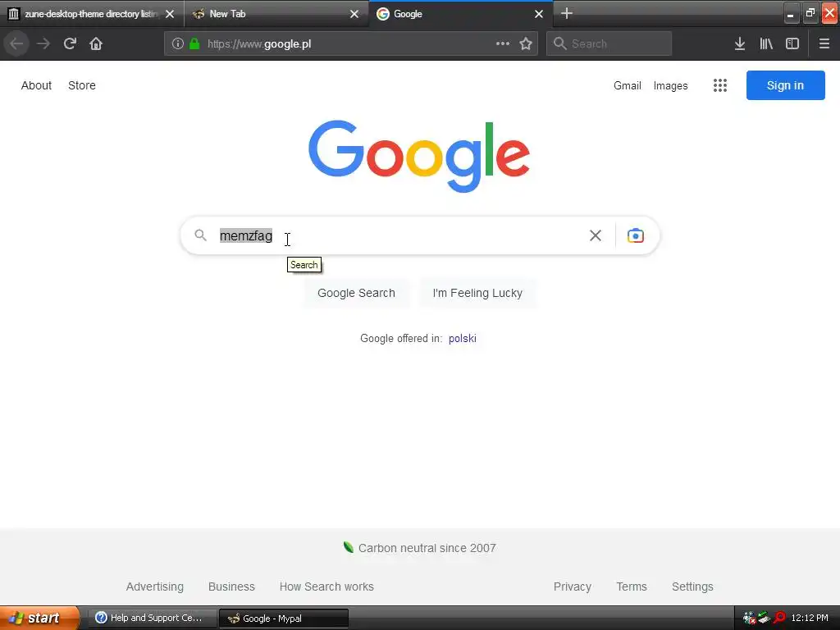
Task: Click the network tray icon with red X
Action: (750, 619)
